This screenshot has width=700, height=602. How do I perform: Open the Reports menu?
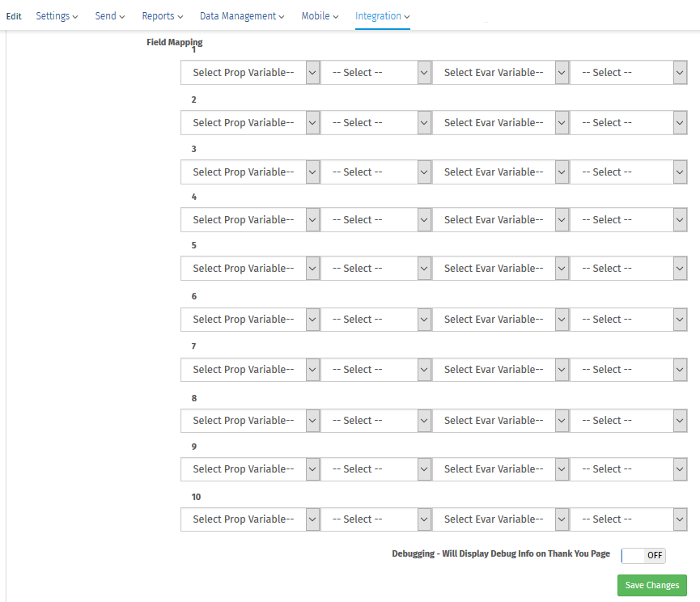pos(162,15)
